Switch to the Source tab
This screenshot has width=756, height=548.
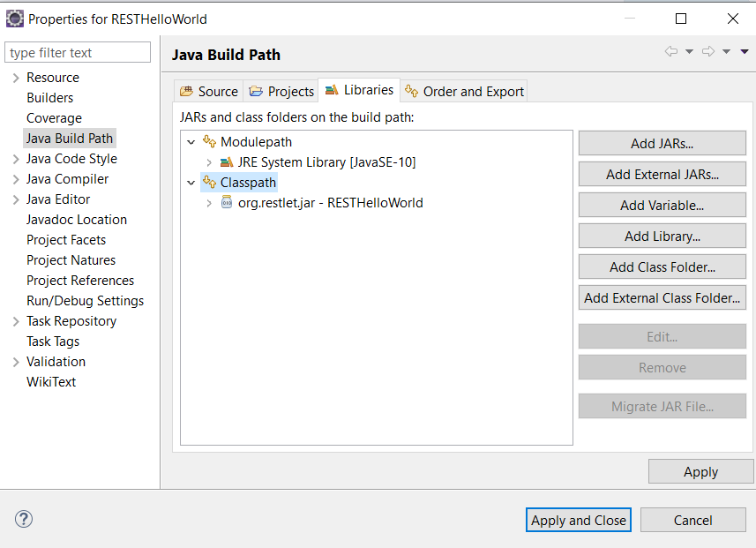[208, 91]
